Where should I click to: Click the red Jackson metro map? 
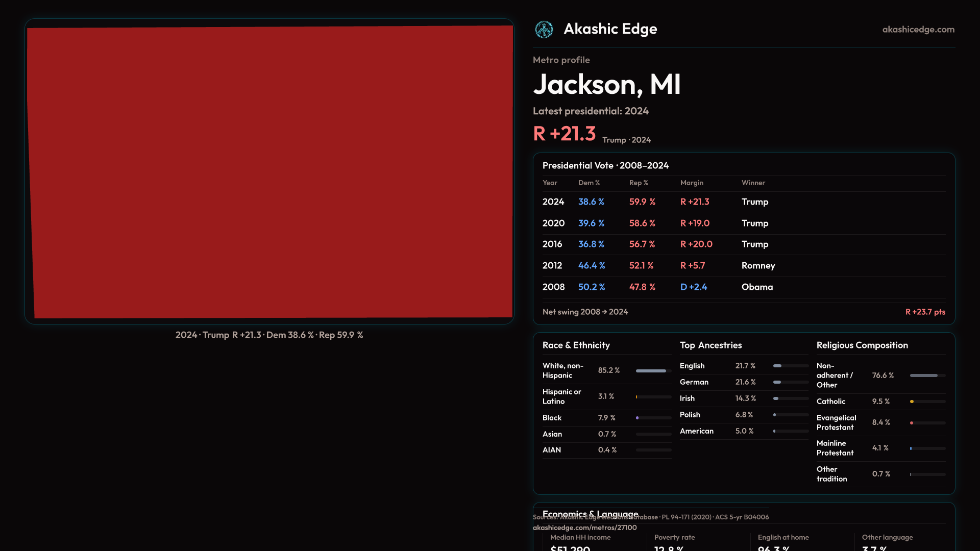pos(269,172)
